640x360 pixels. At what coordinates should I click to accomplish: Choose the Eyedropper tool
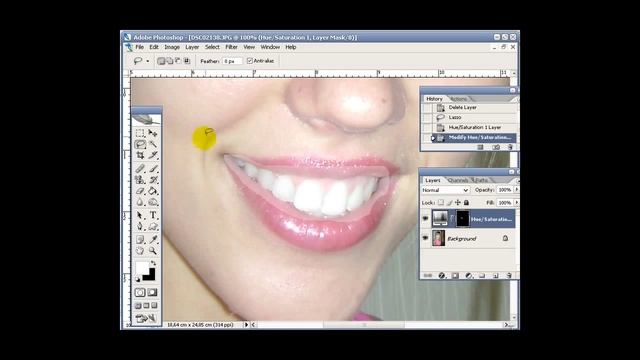[153, 239]
